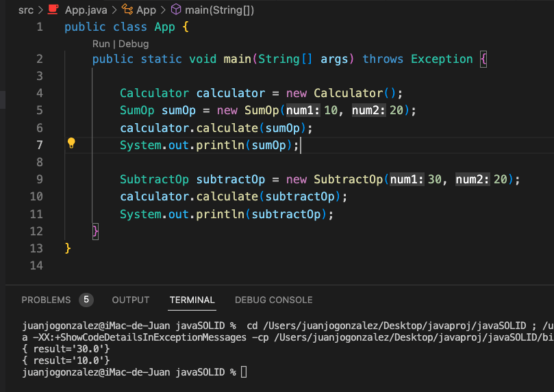
Task: Click line number 1 in the gutter
Action: [40, 27]
